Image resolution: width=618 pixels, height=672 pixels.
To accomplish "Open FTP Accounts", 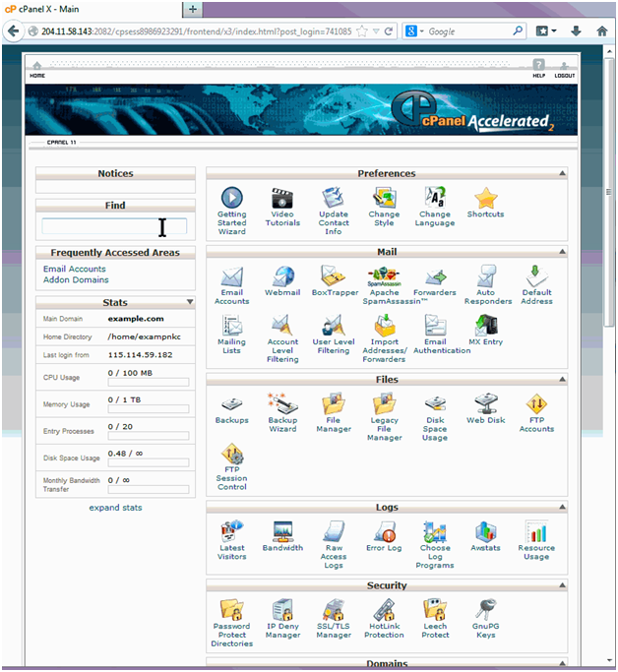I will click(536, 412).
